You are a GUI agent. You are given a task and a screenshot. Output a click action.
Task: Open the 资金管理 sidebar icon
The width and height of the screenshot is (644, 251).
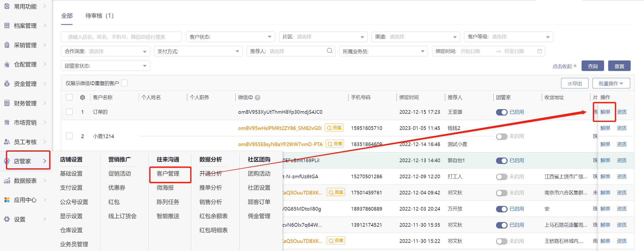[7, 84]
